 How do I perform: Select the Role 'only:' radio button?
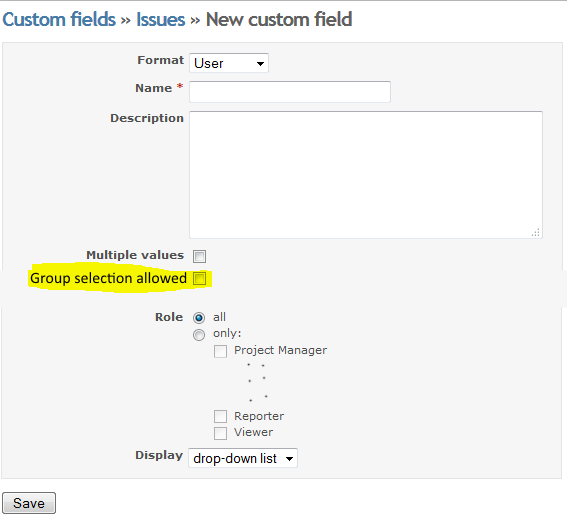pos(199,335)
